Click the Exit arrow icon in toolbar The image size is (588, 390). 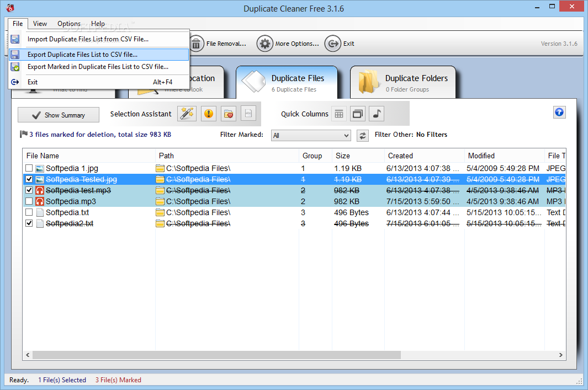pos(332,44)
